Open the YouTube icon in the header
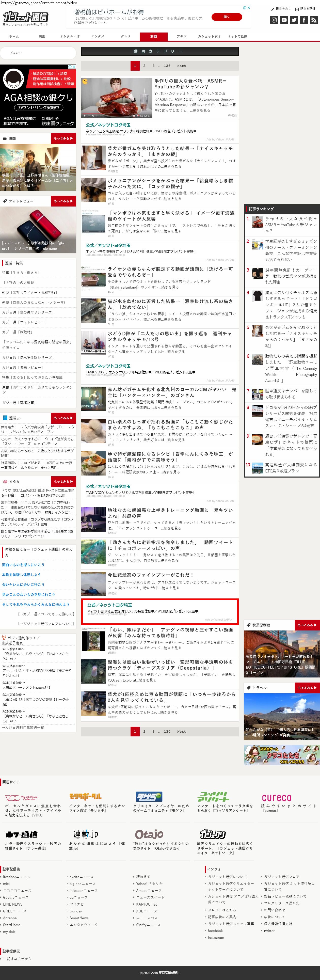 tap(284, 20)
